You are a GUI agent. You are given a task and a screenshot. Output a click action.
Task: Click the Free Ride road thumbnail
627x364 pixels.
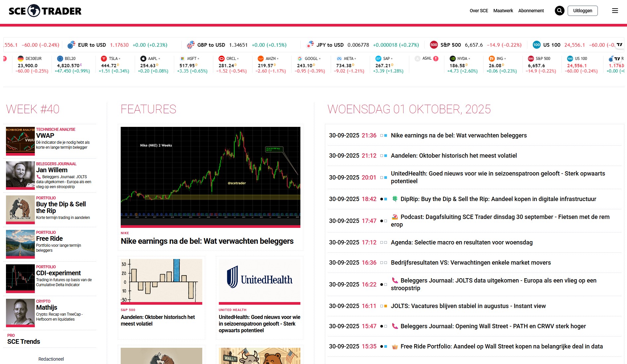point(20,243)
